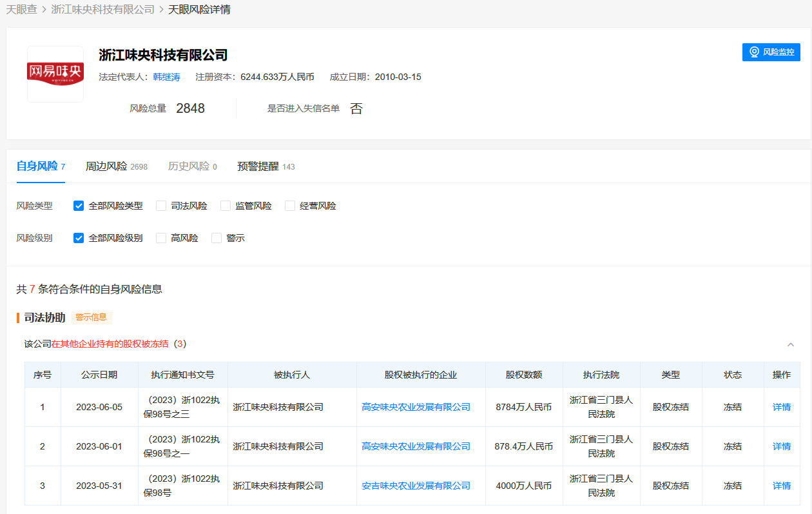
Task: Open 安吉味央农业发展有限公司 link
Action: coord(416,486)
